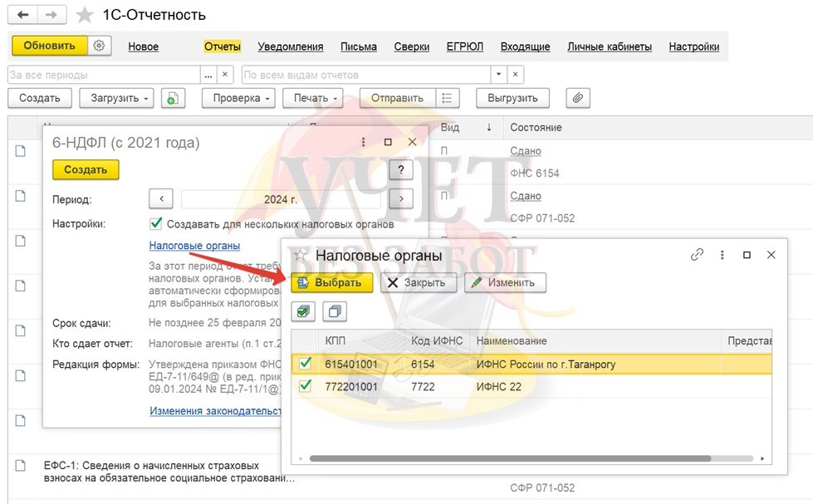This screenshot has width=813, height=504.
Task: Expand the Загрузить dropdown
Action: coord(116,98)
